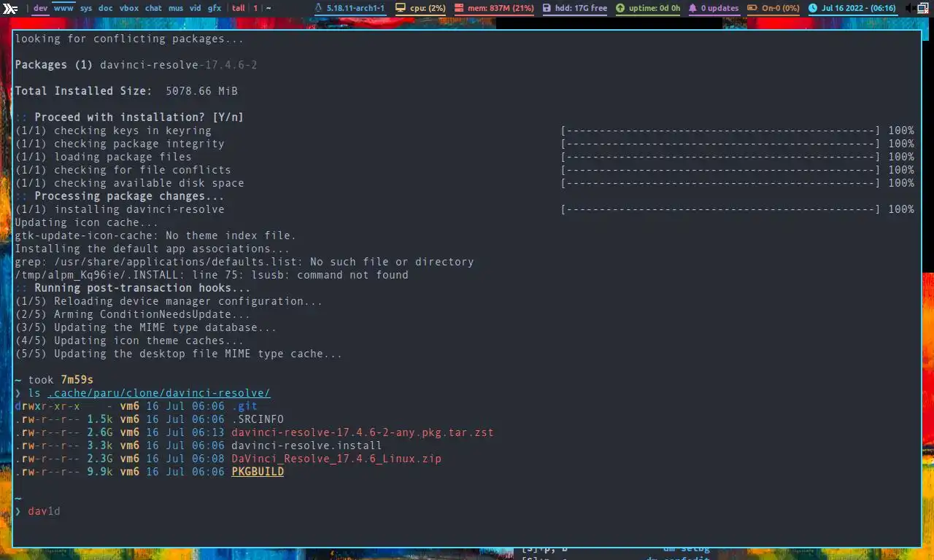Image resolution: width=934 pixels, height=560 pixels.
Task: Click the PKGBUILD file name
Action: pos(258,472)
